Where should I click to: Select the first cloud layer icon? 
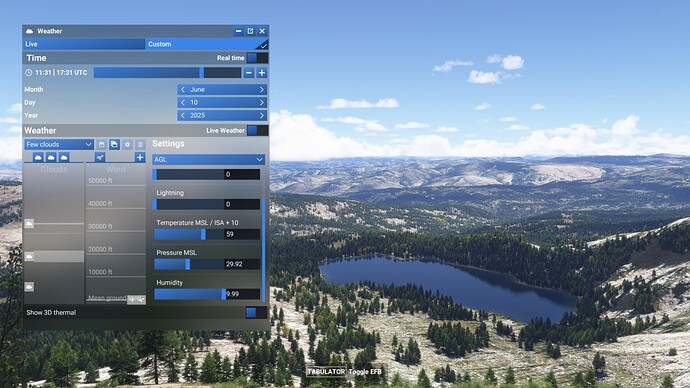(x=38, y=157)
